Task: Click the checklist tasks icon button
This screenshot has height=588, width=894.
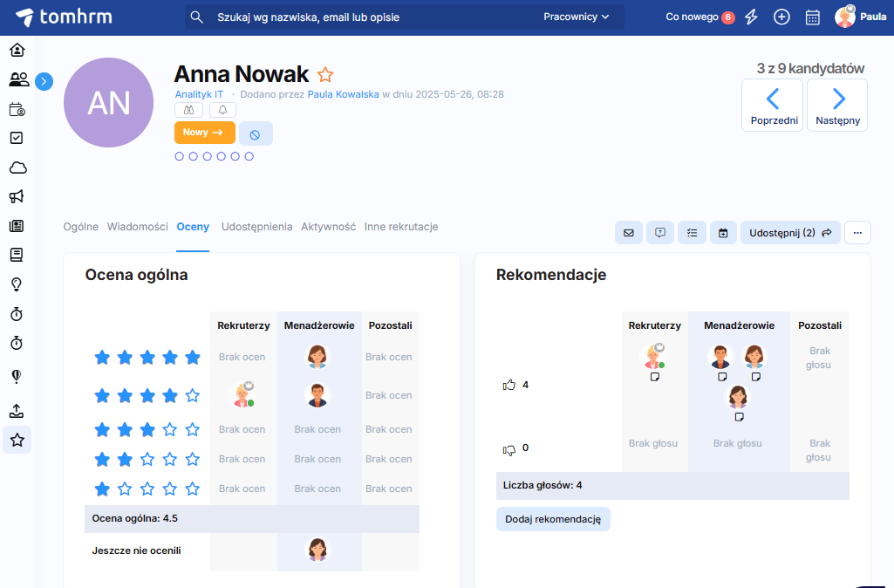Action: 692,233
